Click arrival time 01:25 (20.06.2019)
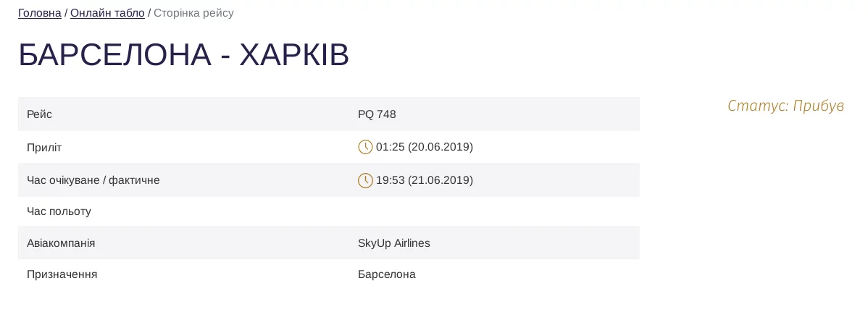The image size is (868, 312). [424, 147]
